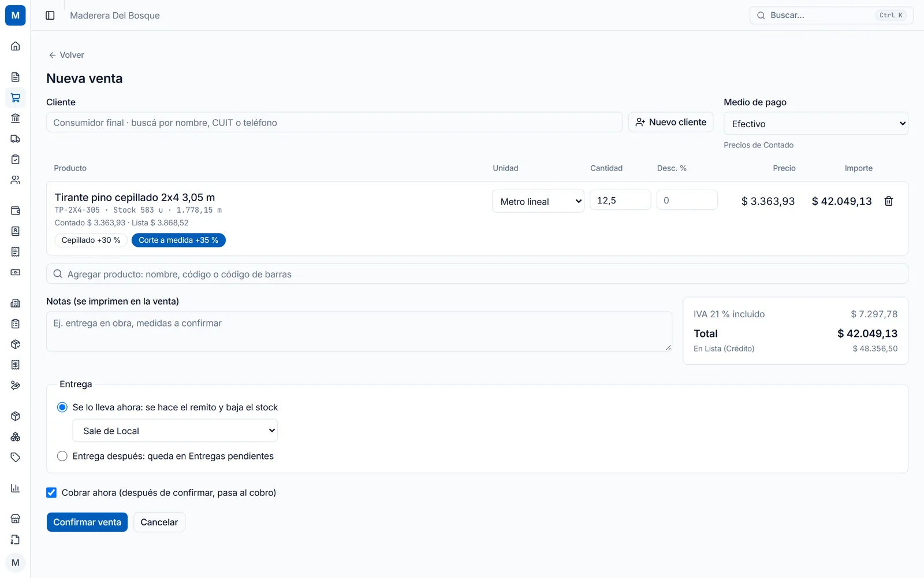This screenshot has width=924, height=578.
Task: Open the 'Sale de Local' dropdown
Action: point(175,431)
